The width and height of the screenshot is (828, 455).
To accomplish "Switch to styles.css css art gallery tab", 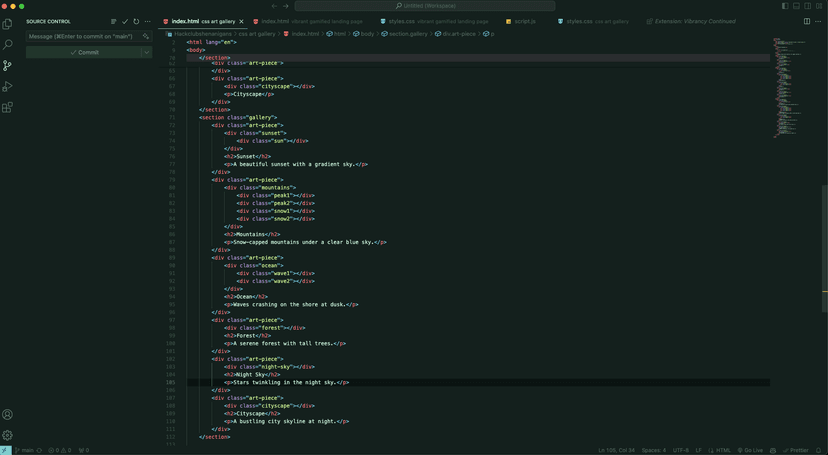I will [x=597, y=21].
